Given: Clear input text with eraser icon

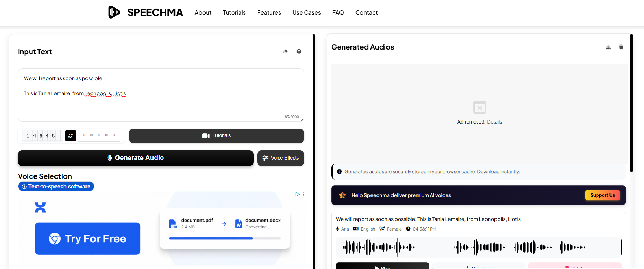Looking at the screenshot, I should [x=285, y=52].
